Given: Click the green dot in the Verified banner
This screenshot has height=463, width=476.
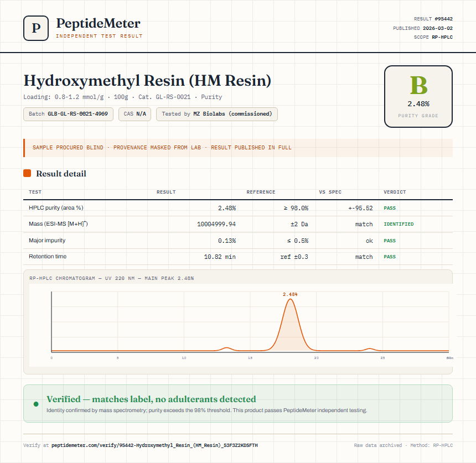Looking at the screenshot, I should click(x=36, y=404).
